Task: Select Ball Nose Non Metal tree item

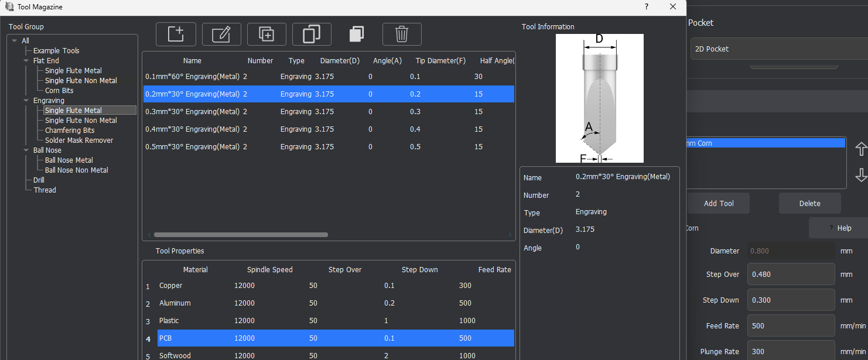Action: [77, 170]
